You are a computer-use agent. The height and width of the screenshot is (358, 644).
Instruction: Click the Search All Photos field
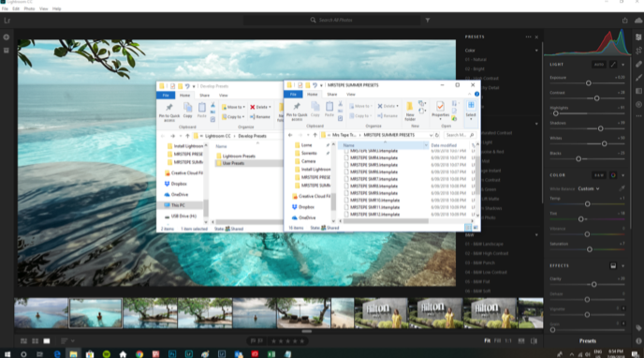332,20
